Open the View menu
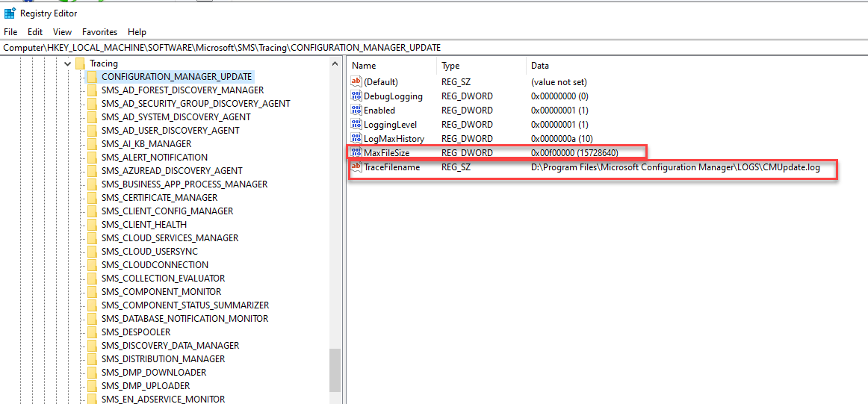Screen dimensions: 868x404 coord(63,32)
